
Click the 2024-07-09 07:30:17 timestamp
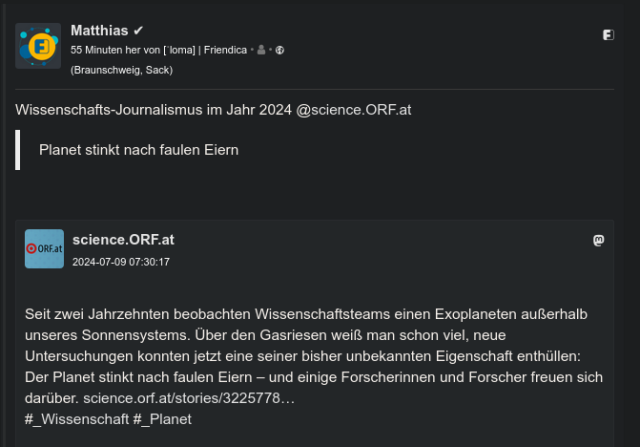[121, 262]
